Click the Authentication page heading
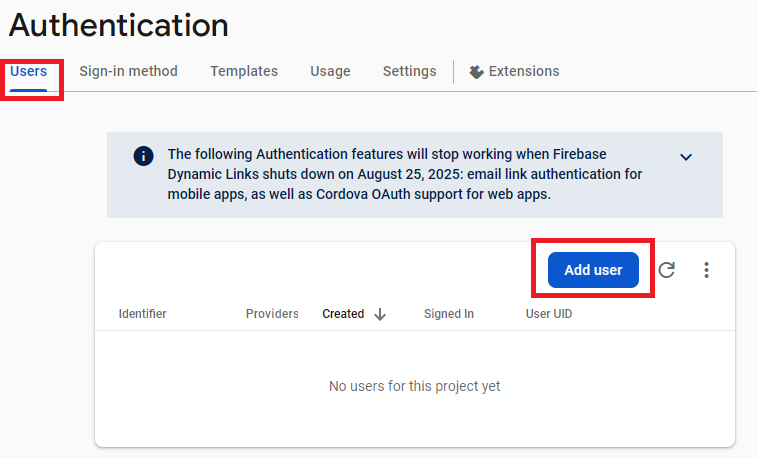Image resolution: width=757 pixels, height=458 pixels. coord(119,25)
